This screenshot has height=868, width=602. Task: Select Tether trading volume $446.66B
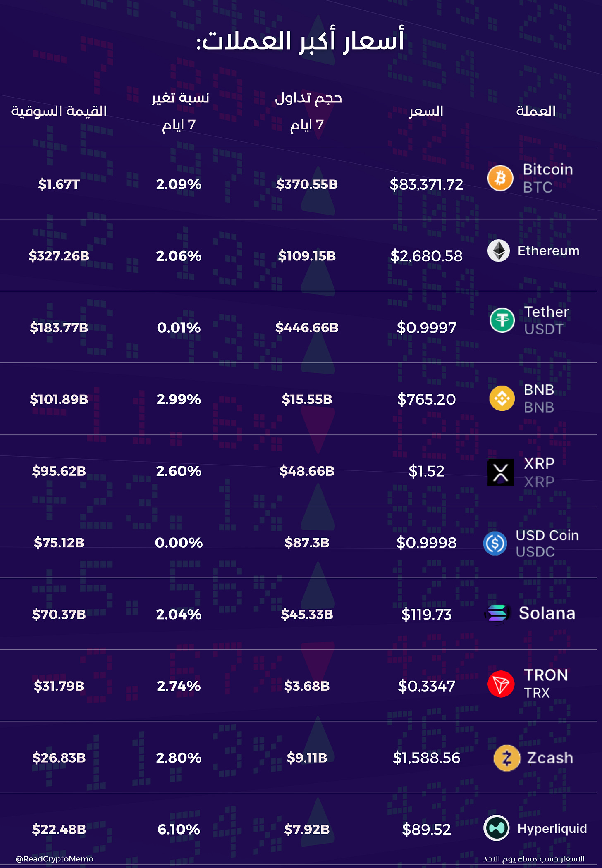coord(307,328)
